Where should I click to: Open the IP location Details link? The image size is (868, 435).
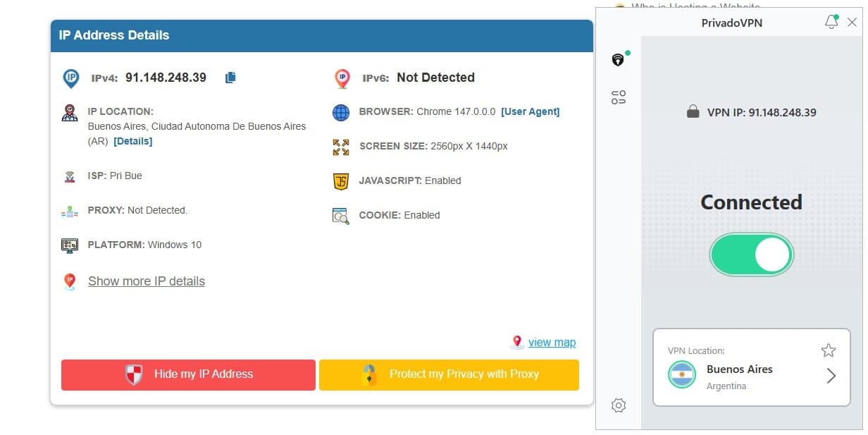132,141
